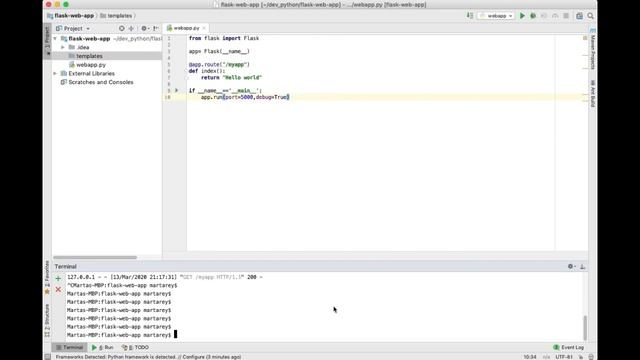Open Terminal tool window tab
The height and width of the screenshot is (360, 640).
click(x=69, y=347)
